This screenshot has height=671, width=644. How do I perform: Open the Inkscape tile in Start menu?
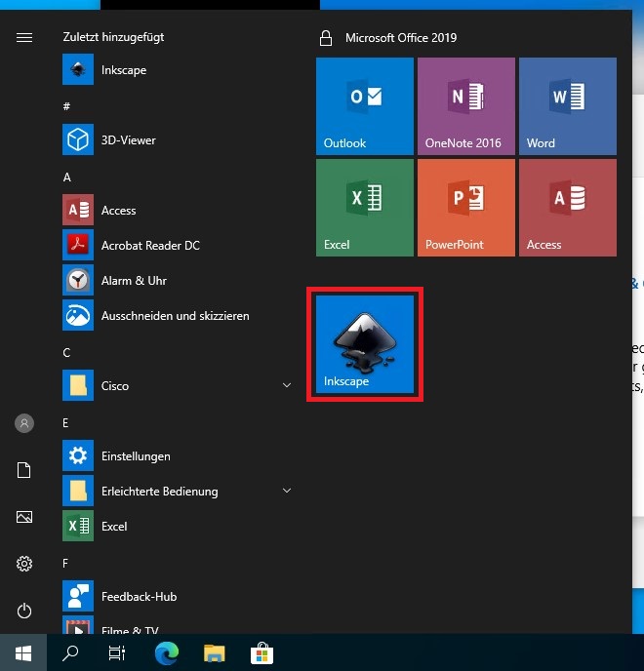[x=365, y=343]
